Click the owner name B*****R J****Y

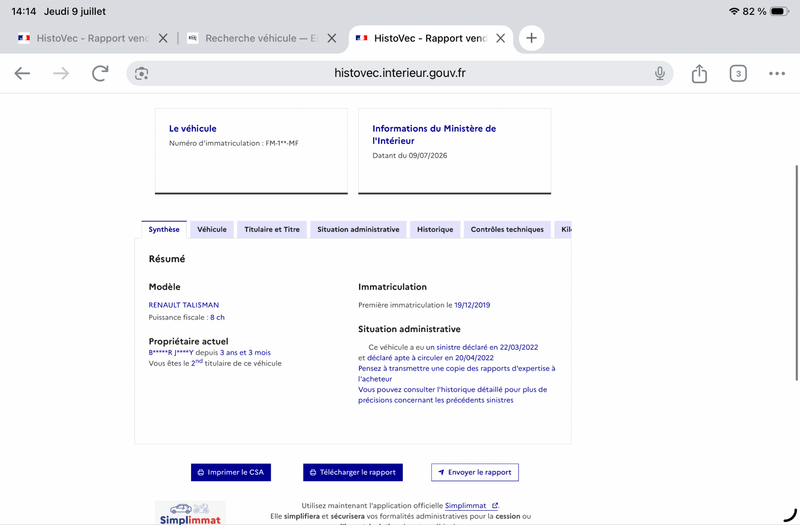click(171, 353)
